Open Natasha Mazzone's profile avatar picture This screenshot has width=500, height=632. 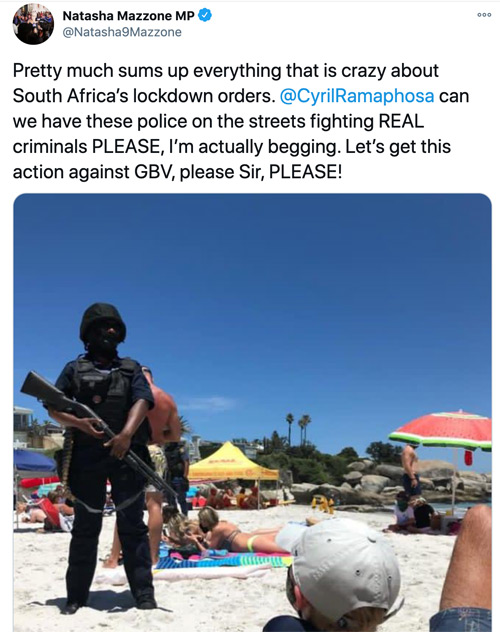pos(33,24)
